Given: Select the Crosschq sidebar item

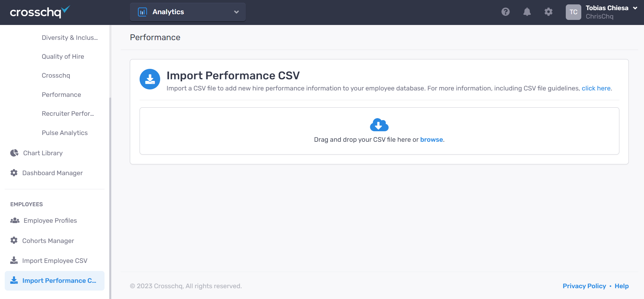Looking at the screenshot, I should pos(56,76).
